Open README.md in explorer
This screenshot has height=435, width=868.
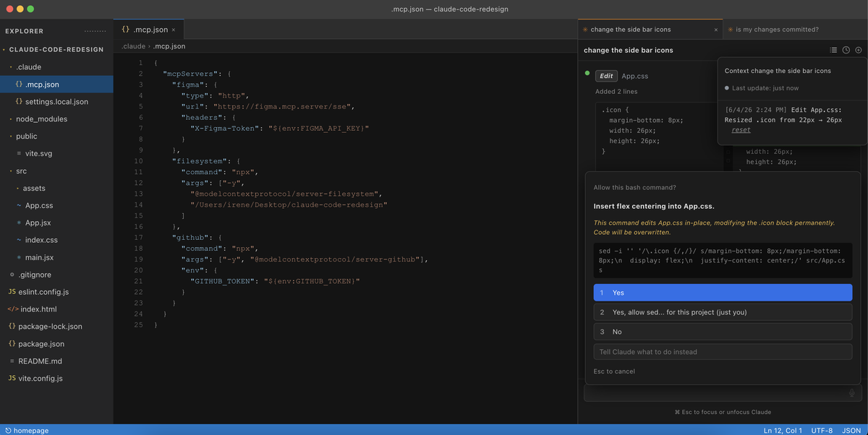pyautogui.click(x=56, y=361)
